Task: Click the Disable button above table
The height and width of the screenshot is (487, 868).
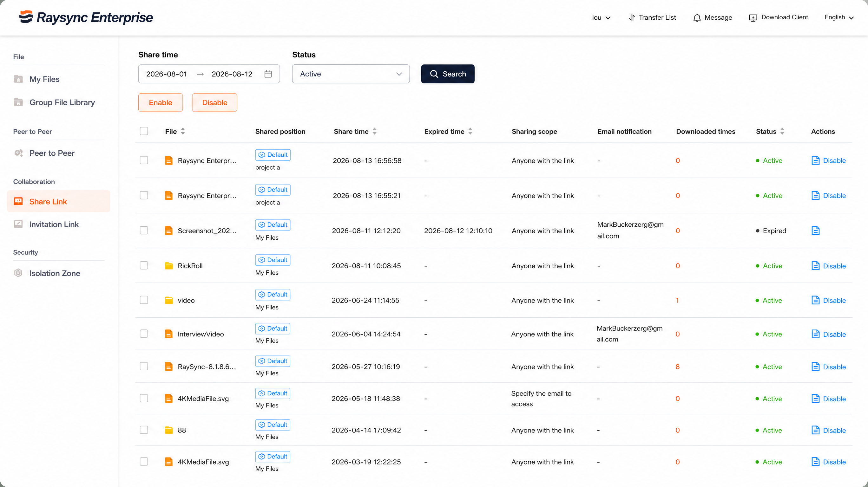Action: point(215,102)
